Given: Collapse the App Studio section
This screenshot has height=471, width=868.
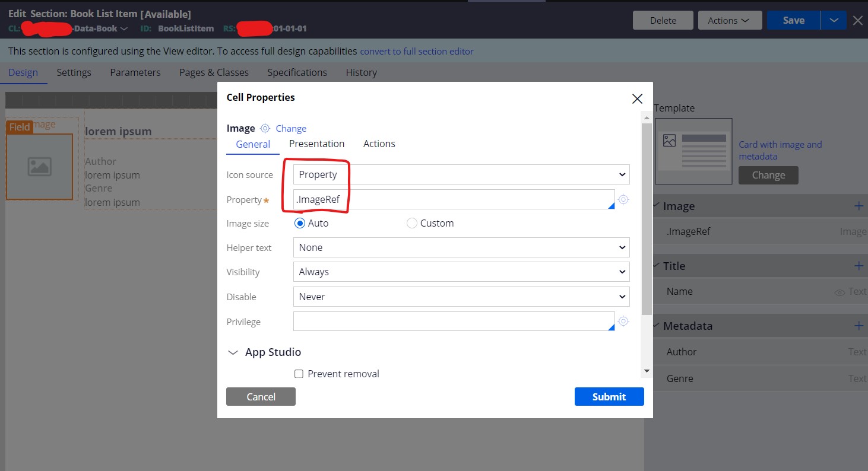Looking at the screenshot, I should point(233,352).
